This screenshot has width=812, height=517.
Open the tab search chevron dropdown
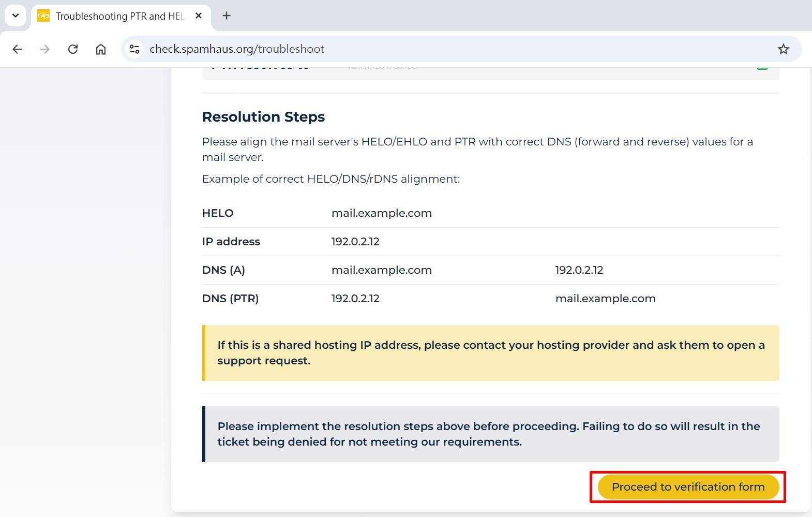point(16,16)
